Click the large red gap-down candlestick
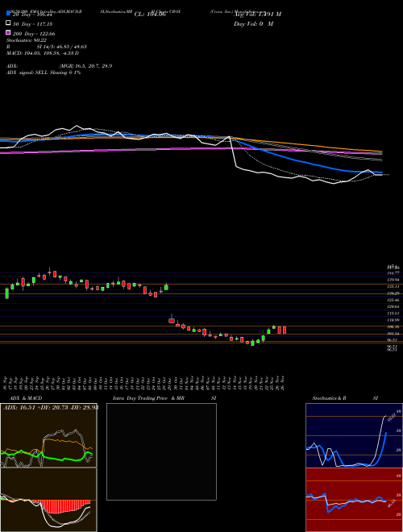The width and height of the screenshot is (403, 532). 172,320
